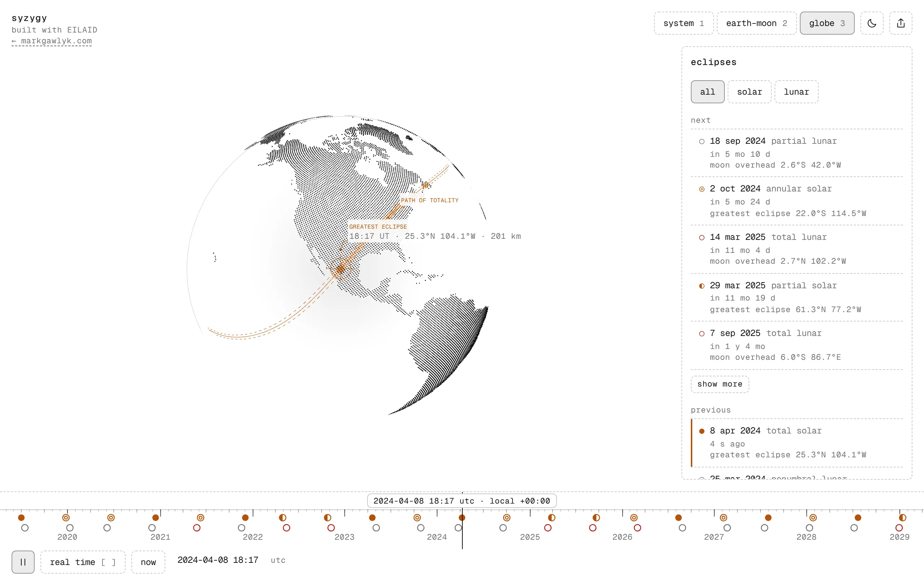The width and height of the screenshot is (924, 578).
Task: Click the gray ring icon beside 18 sep 2024
Action: click(702, 142)
